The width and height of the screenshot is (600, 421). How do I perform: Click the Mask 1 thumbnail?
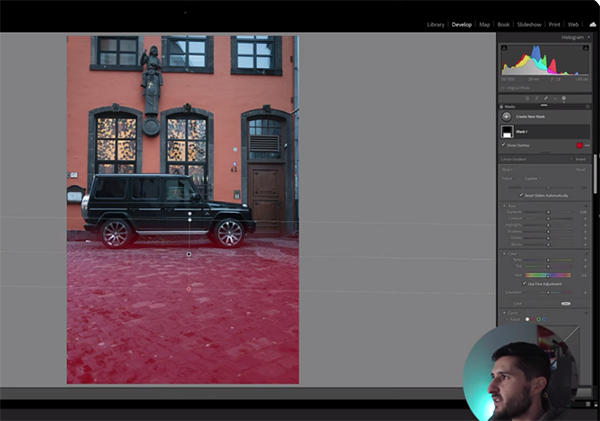507,132
